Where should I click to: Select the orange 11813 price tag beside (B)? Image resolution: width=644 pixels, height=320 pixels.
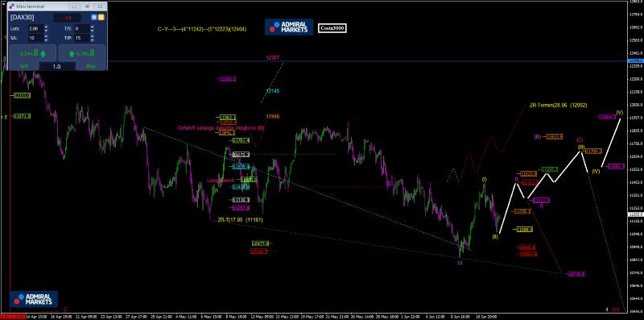pyautogui.click(x=555, y=136)
